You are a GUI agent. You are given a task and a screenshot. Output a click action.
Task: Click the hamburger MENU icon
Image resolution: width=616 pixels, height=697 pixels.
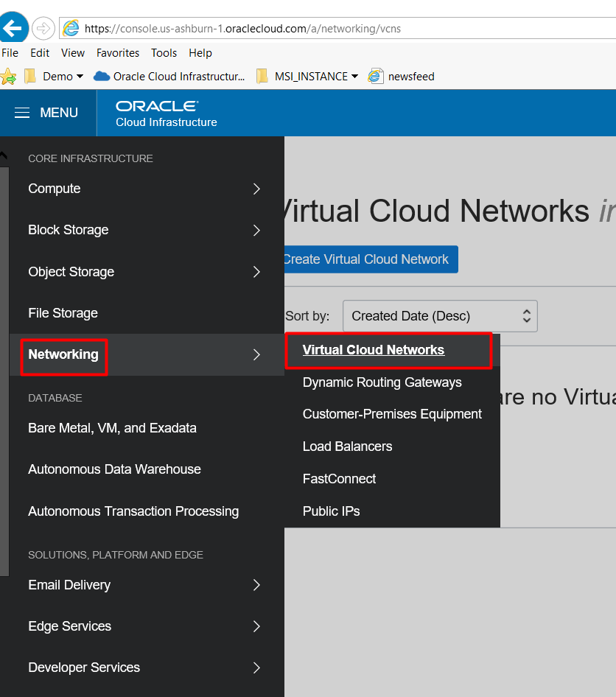(22, 113)
